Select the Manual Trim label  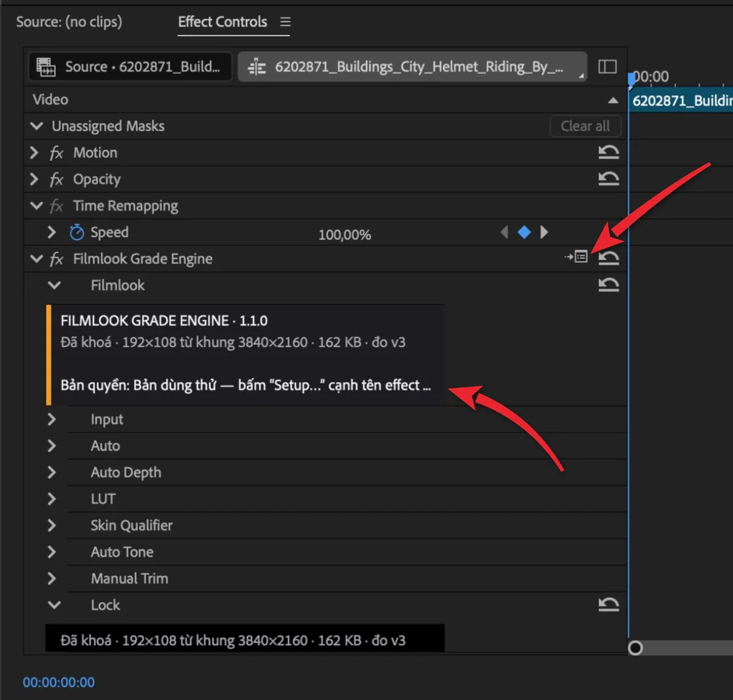coord(130,578)
